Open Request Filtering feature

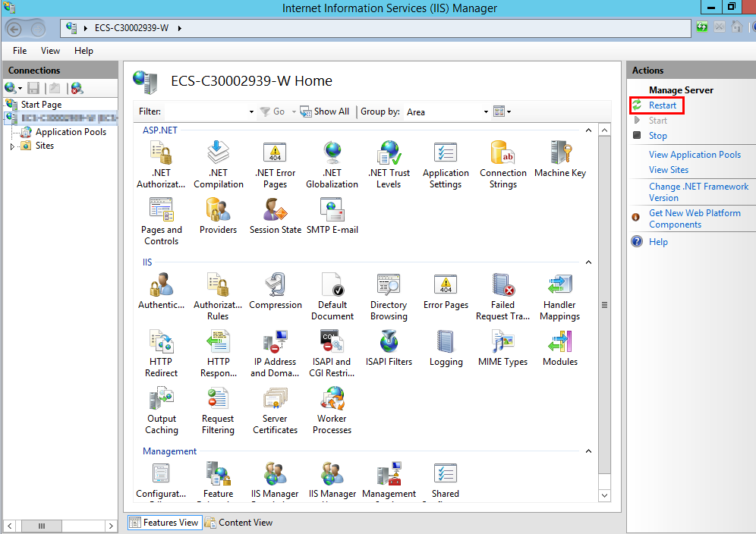click(x=218, y=410)
